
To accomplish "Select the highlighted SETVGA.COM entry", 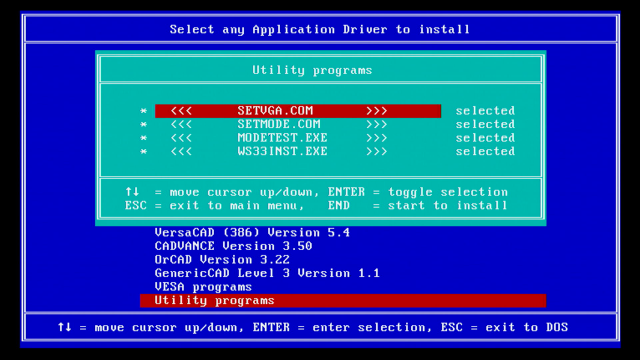I will coord(298,111).
